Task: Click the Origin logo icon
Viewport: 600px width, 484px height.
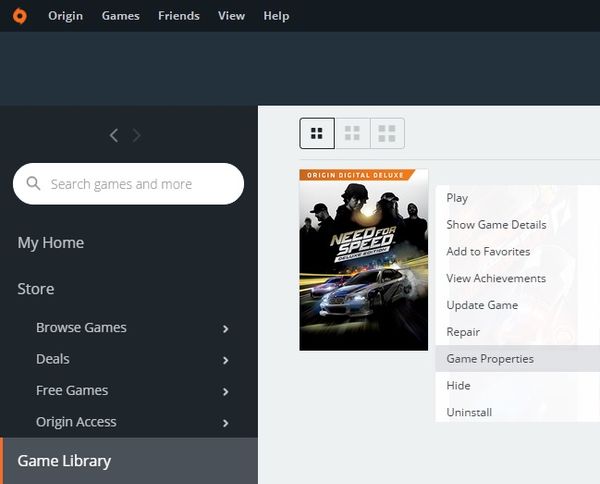Action: coord(19,15)
